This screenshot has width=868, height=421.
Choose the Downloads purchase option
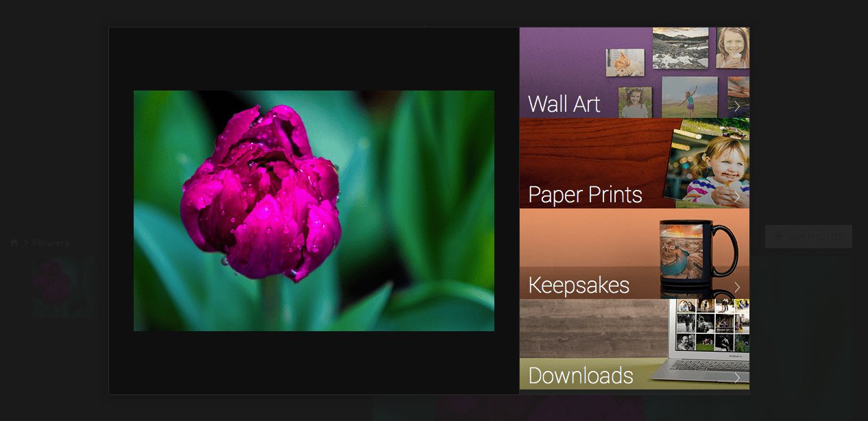[x=634, y=344]
